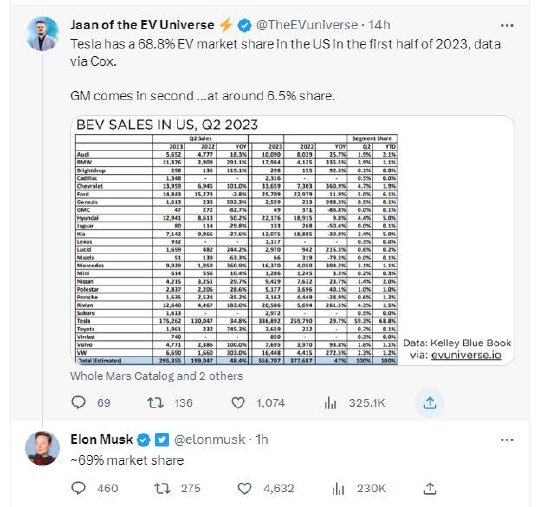Reply to Elon Musk's 69% tweet

point(78,488)
